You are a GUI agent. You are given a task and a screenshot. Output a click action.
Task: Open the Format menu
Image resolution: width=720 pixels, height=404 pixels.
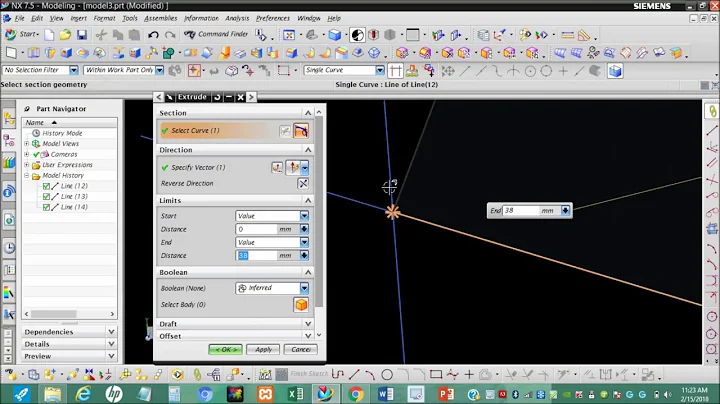(x=105, y=18)
